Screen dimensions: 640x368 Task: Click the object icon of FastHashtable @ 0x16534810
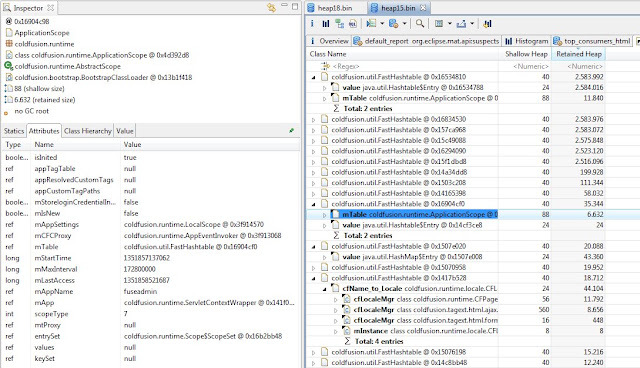coord(324,77)
